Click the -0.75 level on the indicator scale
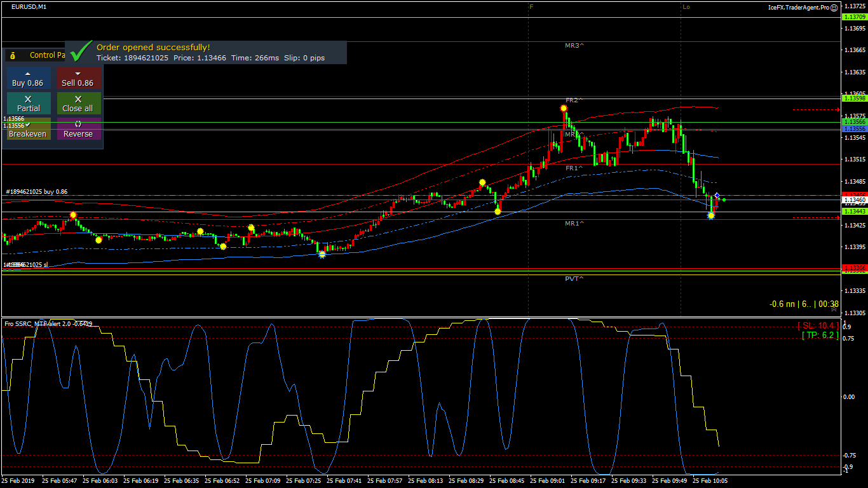 [x=850, y=455]
